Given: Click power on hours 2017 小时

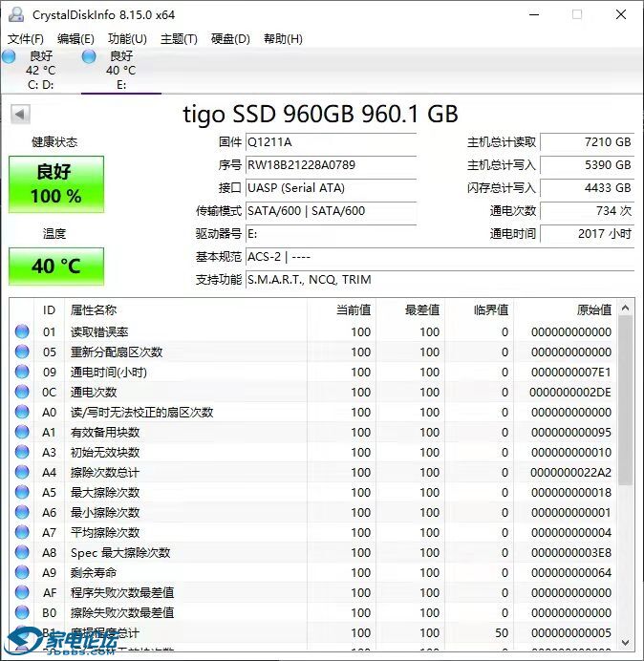Looking at the screenshot, I should pyautogui.click(x=587, y=233).
